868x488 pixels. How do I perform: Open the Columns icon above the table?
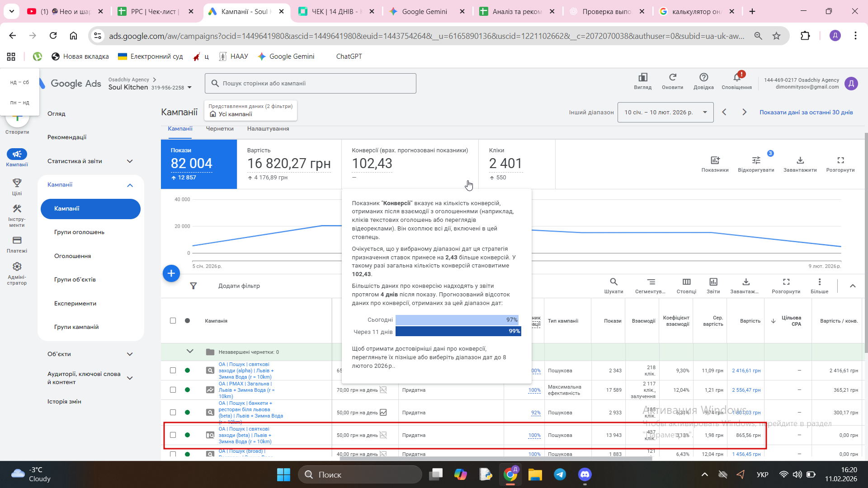[686, 282]
